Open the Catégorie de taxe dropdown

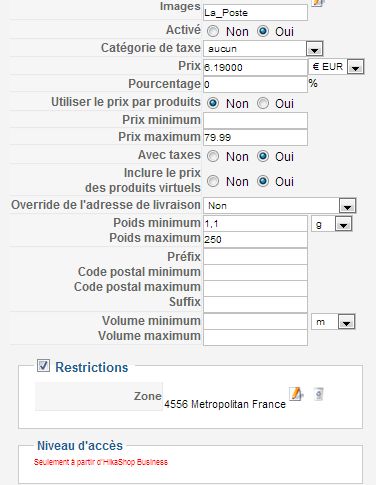(314, 49)
